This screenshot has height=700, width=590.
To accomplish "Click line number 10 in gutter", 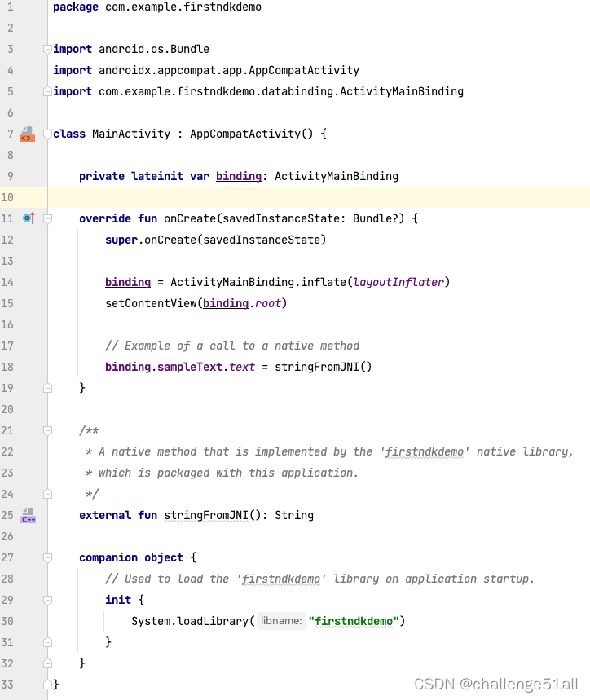I will [7, 197].
